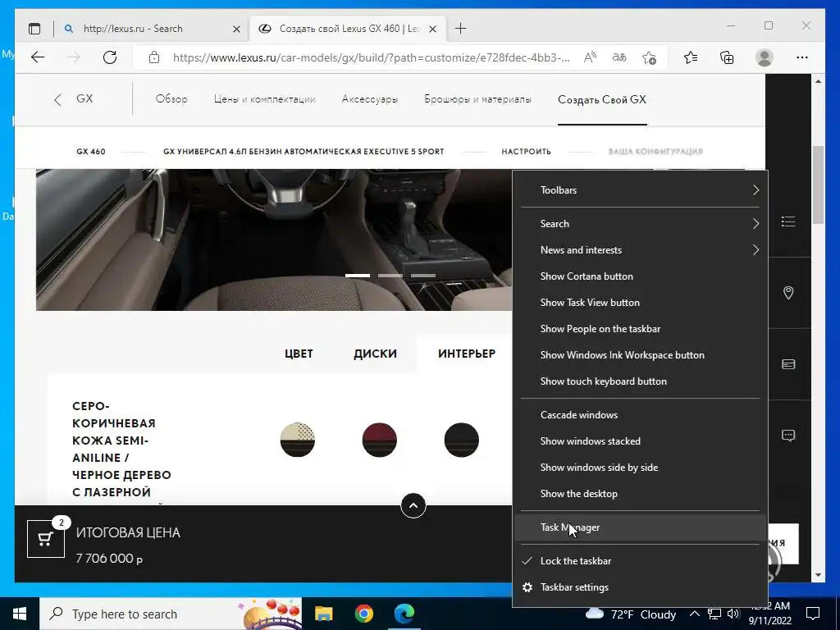Open the Windows Start menu

tap(20, 614)
